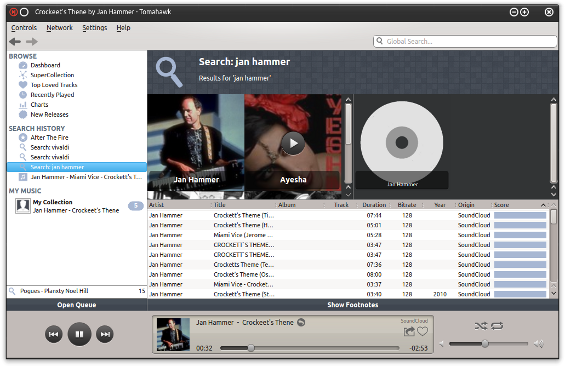The image size is (565, 367).
Task: Open Dashboard in the Browse sidebar
Action: (x=45, y=65)
